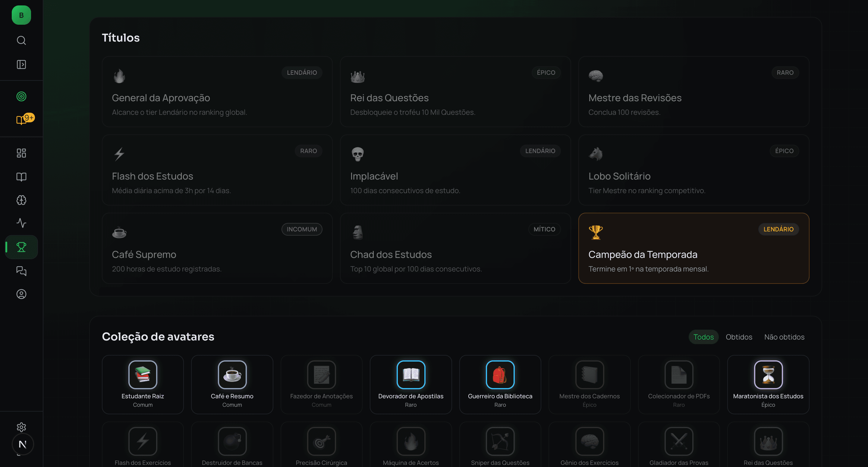Open the brain icon in sidebar
Viewport: 868px width, 467px height.
tap(21, 200)
